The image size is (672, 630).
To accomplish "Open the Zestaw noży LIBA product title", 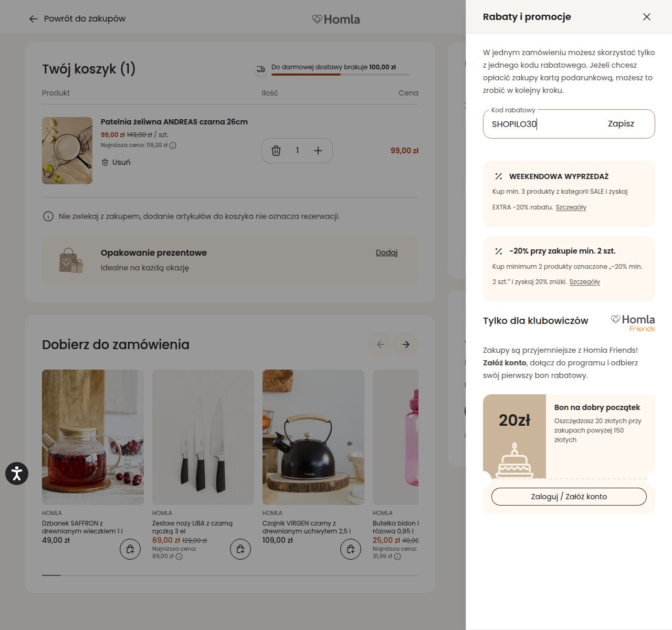I will 192,527.
